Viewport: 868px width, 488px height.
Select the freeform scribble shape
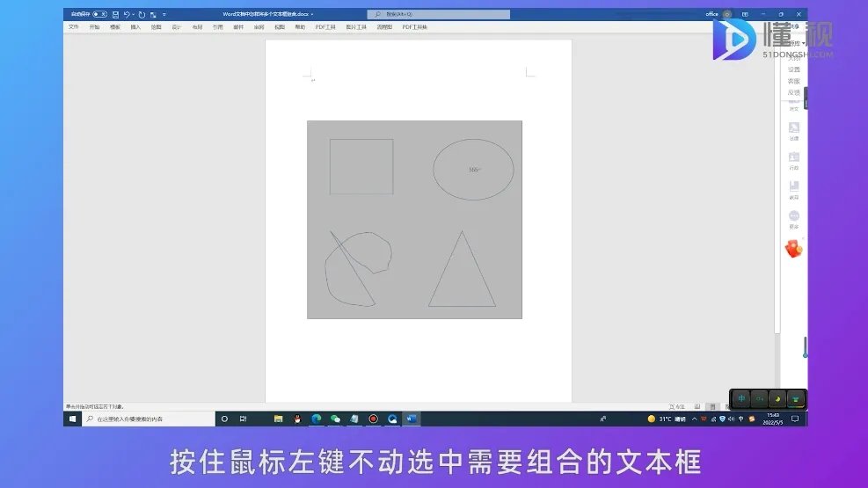358,269
